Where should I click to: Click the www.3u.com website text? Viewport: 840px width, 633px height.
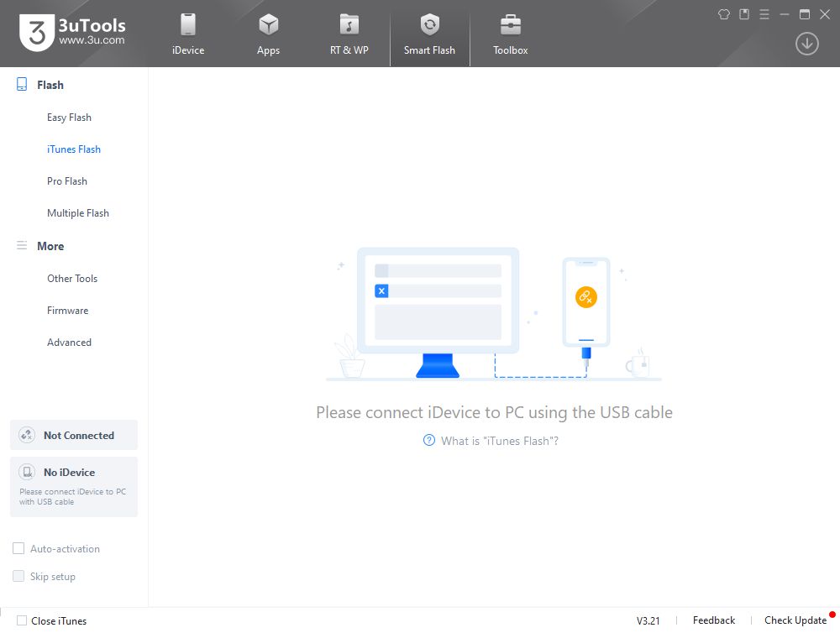click(92, 40)
